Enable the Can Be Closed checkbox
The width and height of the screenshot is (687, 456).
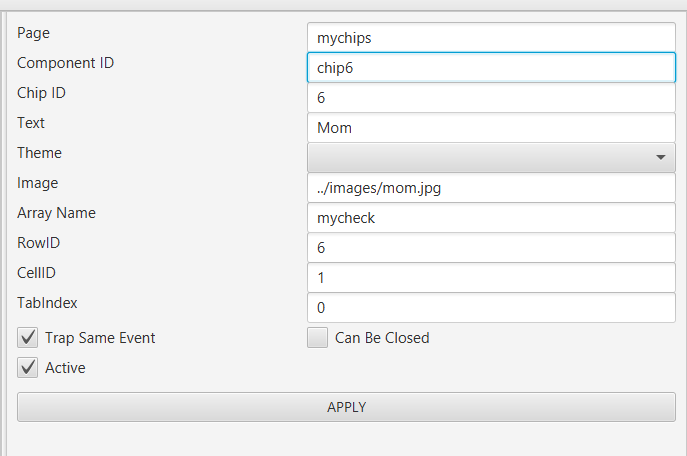tap(318, 338)
